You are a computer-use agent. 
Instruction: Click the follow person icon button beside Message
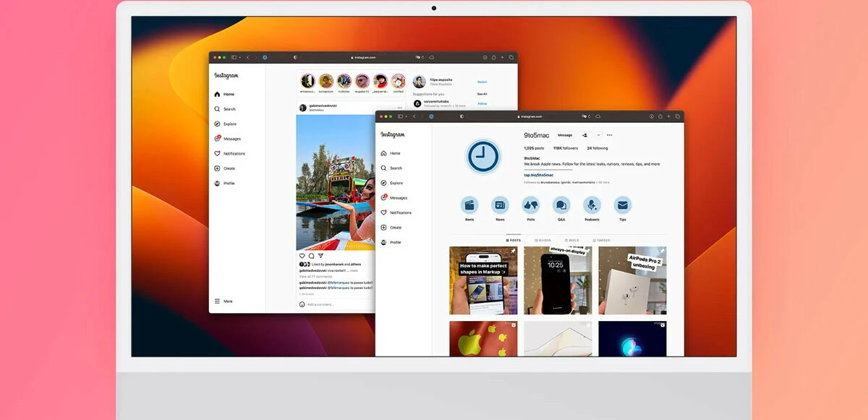tap(584, 135)
